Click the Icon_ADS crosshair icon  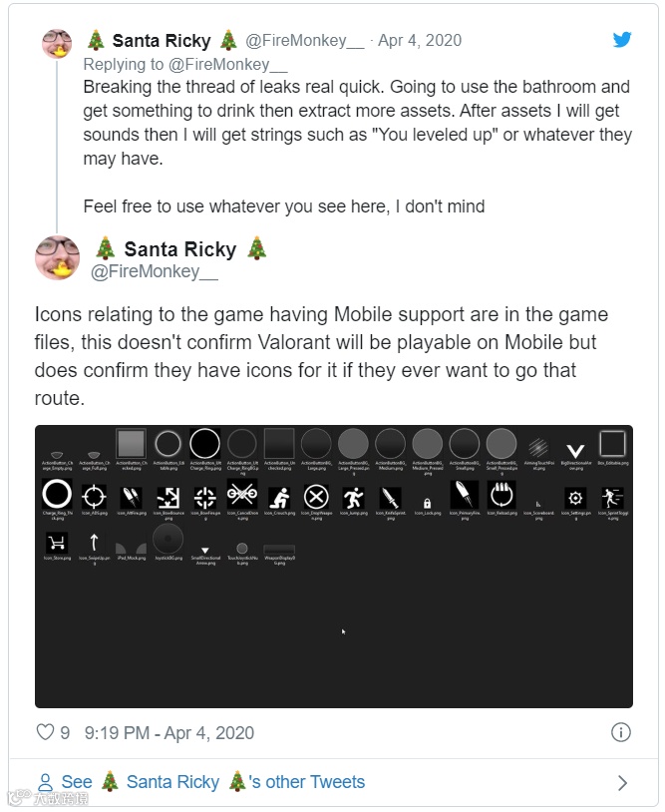pyautogui.click(x=94, y=497)
